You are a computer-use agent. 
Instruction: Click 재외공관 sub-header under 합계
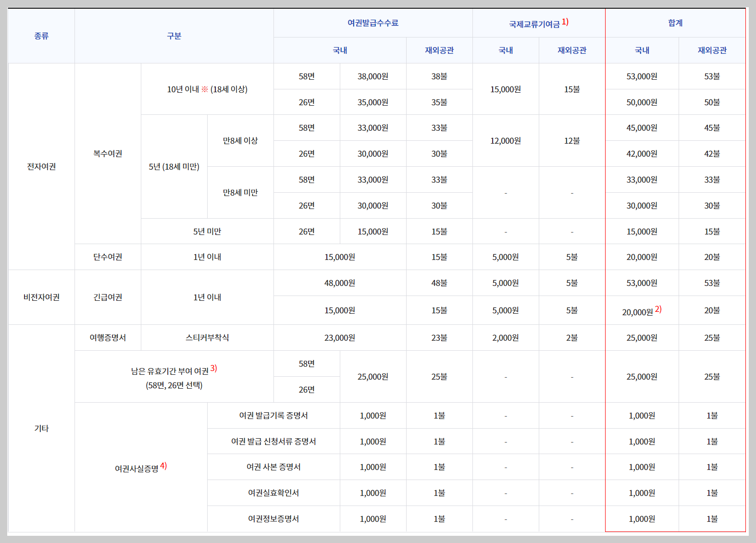[712, 50]
